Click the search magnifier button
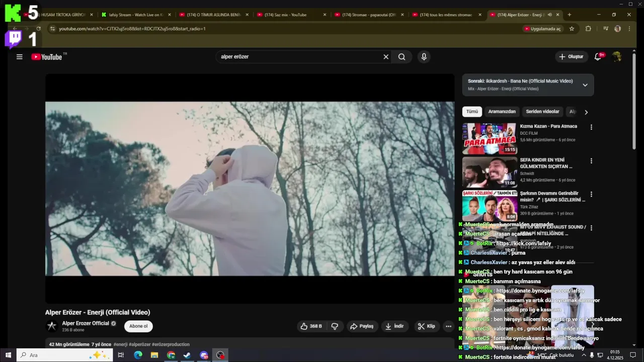This screenshot has width=644, height=362. tap(401, 57)
